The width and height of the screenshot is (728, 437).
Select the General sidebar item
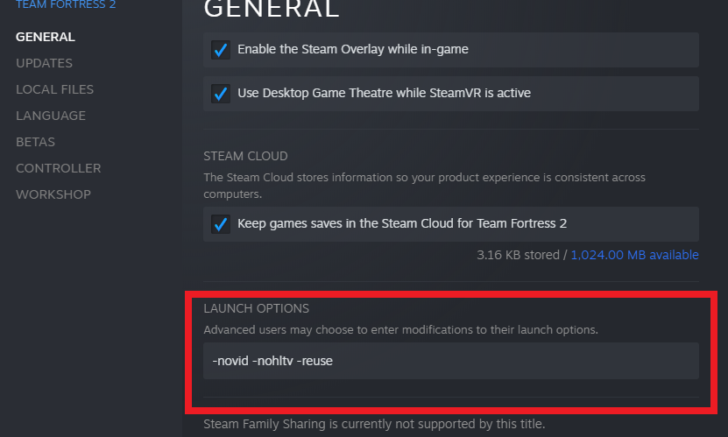[x=46, y=37]
